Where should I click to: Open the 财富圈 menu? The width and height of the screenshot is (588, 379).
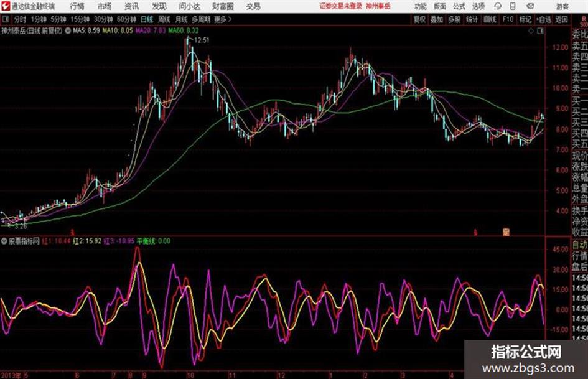coord(223,6)
